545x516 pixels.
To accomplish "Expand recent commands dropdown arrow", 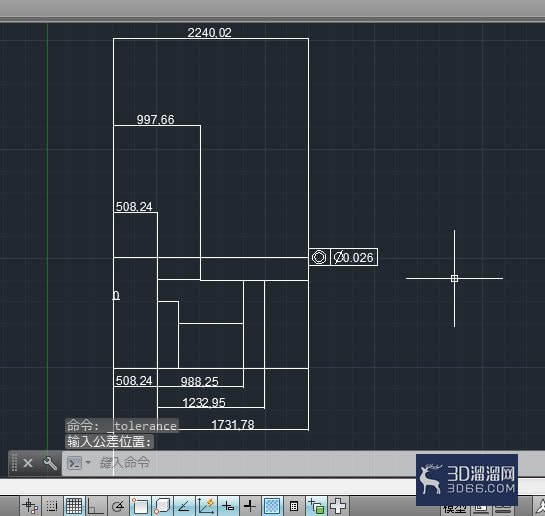I will tap(88, 462).
